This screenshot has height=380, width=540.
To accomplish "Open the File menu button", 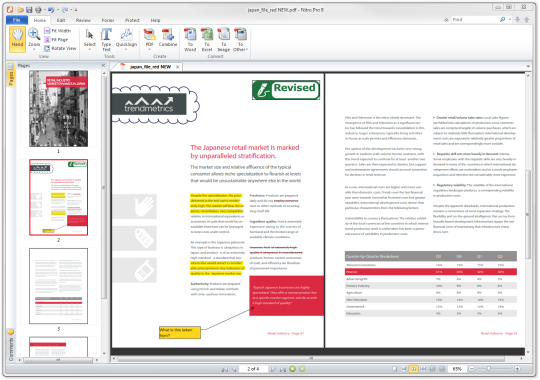I will click(17, 20).
